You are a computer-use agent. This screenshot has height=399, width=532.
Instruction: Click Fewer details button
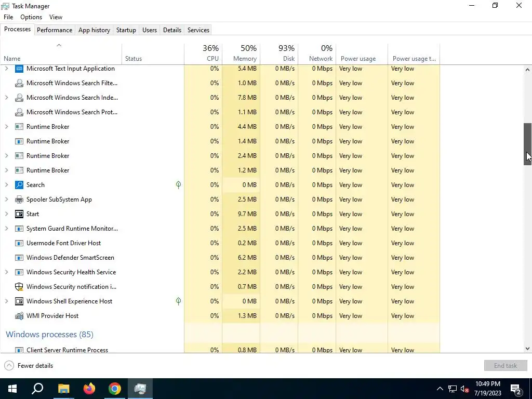29,366
